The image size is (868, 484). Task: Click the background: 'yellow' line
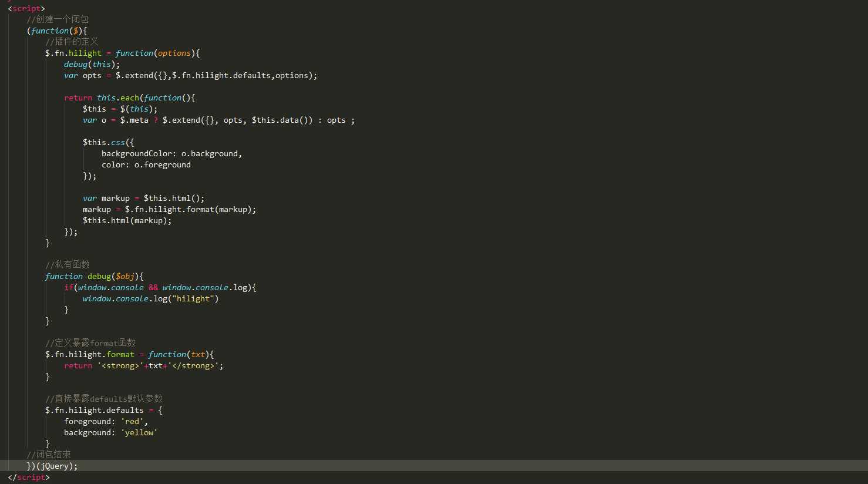(111, 432)
